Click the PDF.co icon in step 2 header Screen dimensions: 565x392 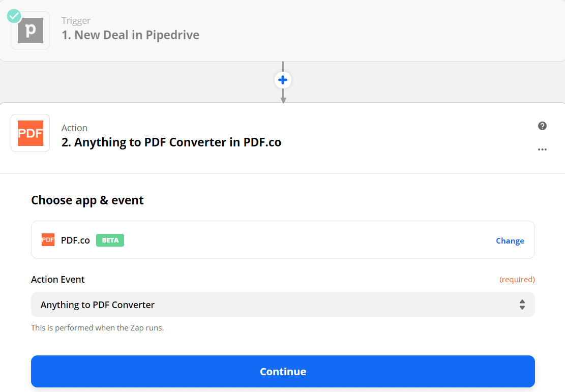(x=30, y=133)
